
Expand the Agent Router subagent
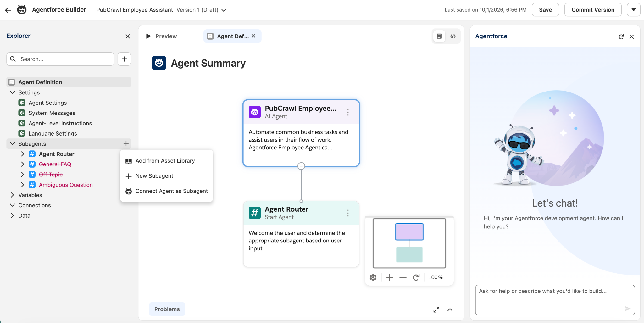(x=23, y=154)
